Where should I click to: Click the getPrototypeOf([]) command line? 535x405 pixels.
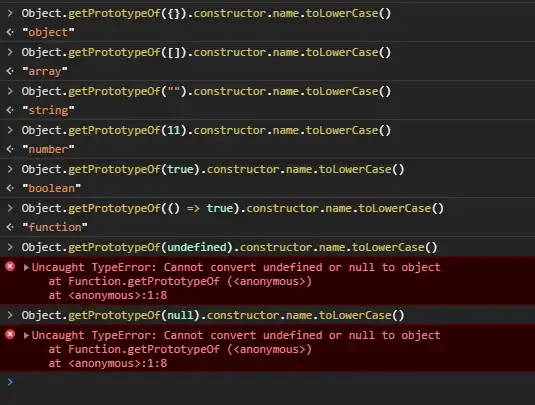point(206,52)
